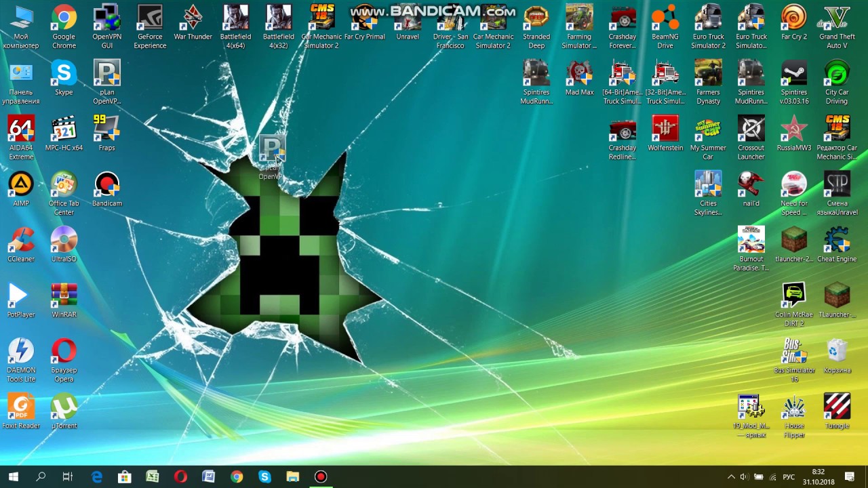Open GeForce Experience shortcut

[x=150, y=26]
